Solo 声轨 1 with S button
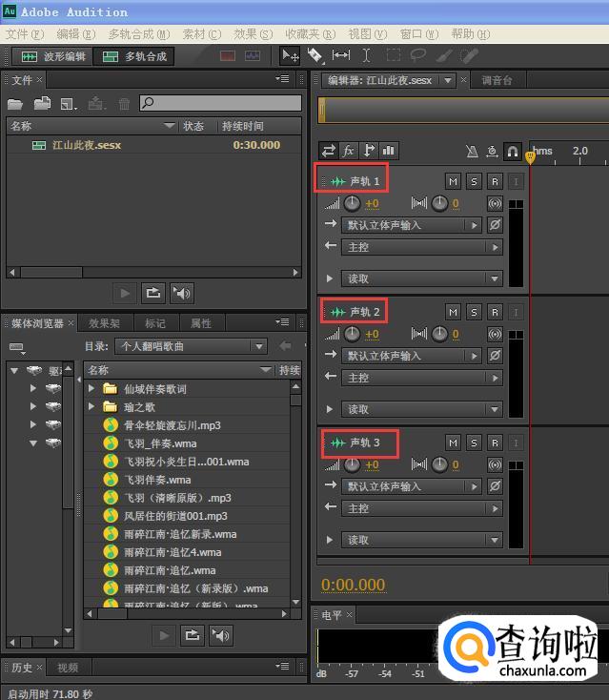 tap(474, 181)
